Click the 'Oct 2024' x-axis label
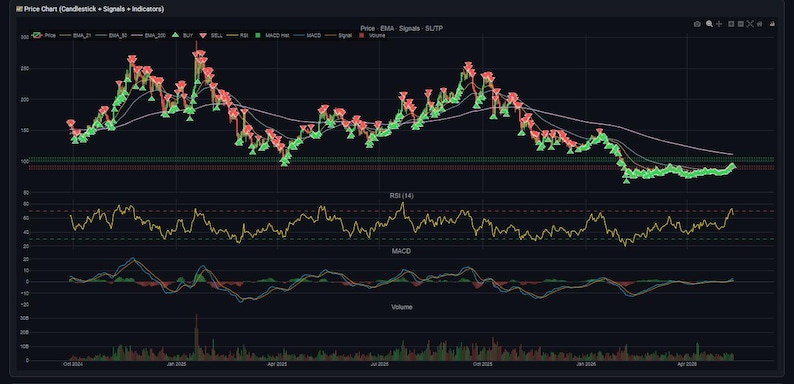The image size is (794, 384). [73, 364]
